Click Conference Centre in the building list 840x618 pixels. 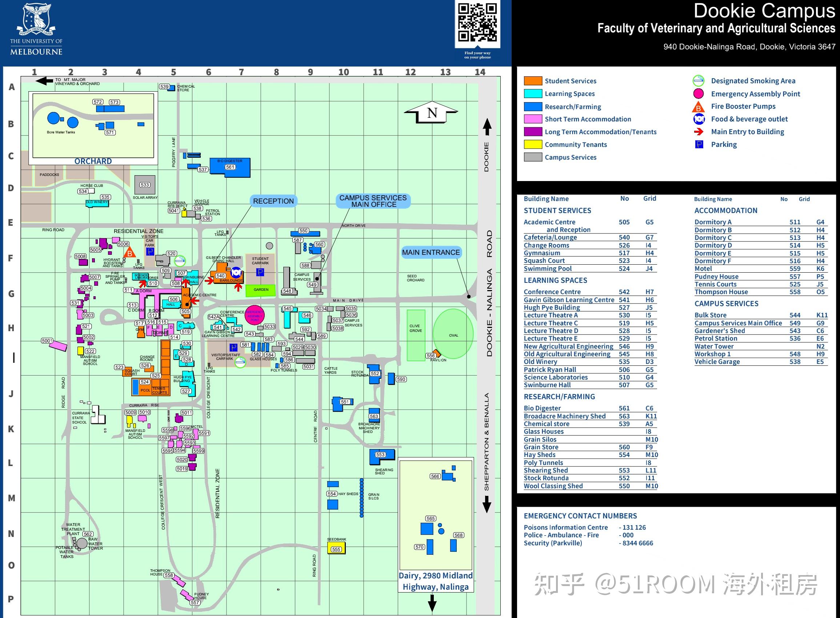(552, 292)
